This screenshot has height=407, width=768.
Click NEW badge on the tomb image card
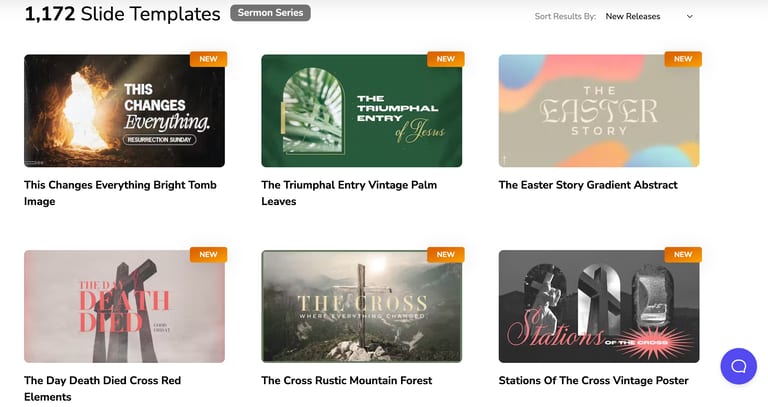[208, 59]
